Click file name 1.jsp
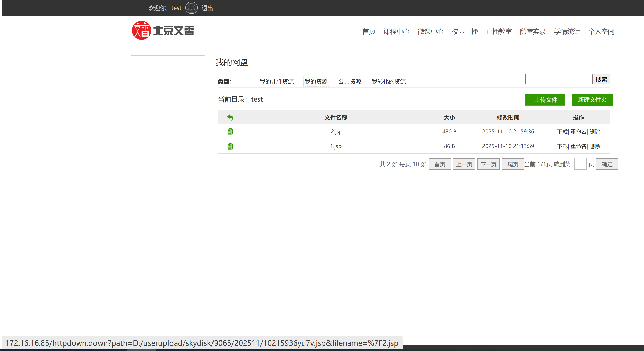The image size is (644, 351). 335,146
